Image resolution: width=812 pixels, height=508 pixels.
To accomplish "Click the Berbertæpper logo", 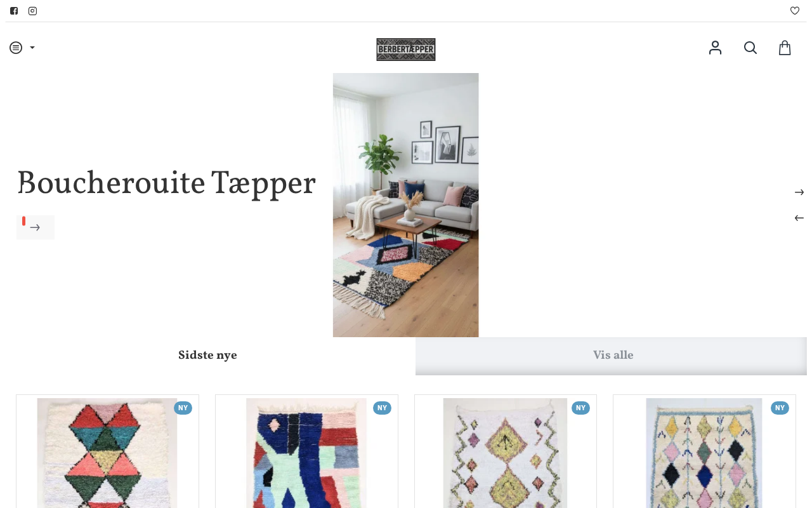I will pyautogui.click(x=406, y=50).
